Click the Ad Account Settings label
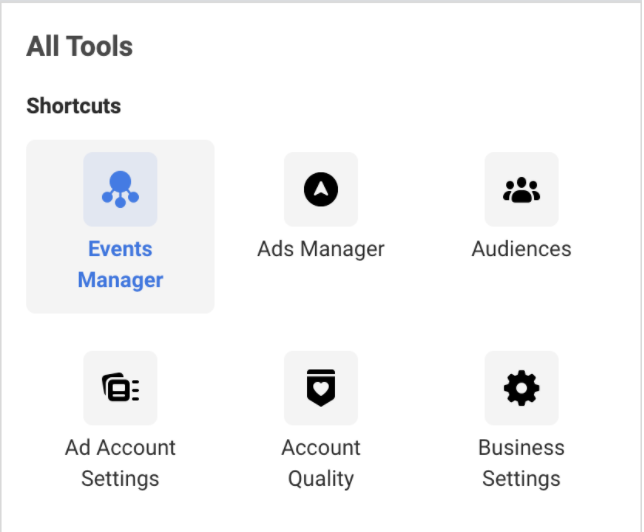The image size is (644, 532). 120,463
